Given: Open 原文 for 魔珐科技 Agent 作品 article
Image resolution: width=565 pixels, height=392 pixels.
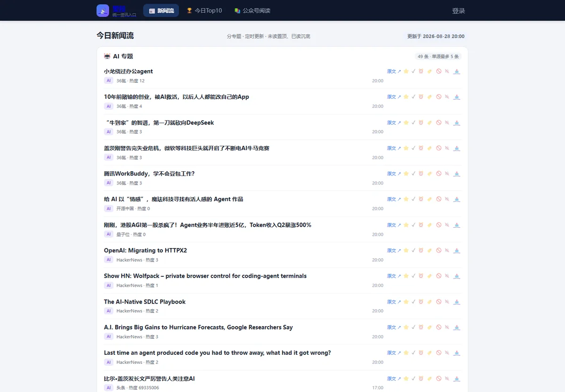Looking at the screenshot, I should (394, 199).
